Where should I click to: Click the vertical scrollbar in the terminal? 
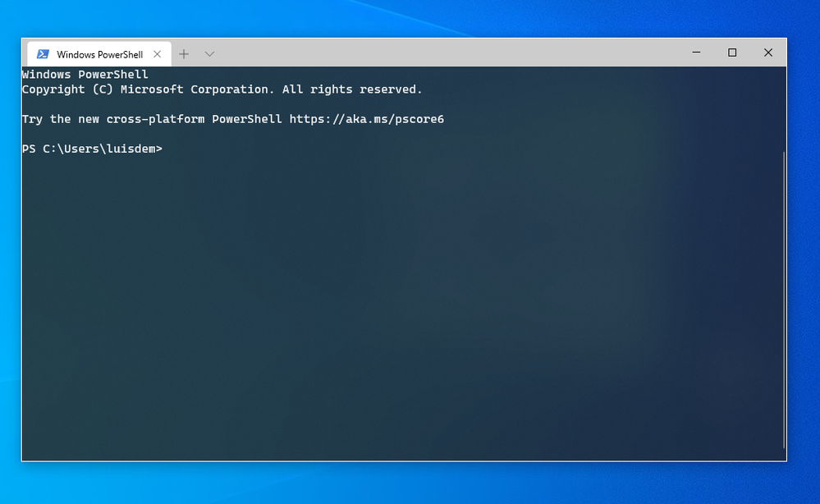(783, 300)
